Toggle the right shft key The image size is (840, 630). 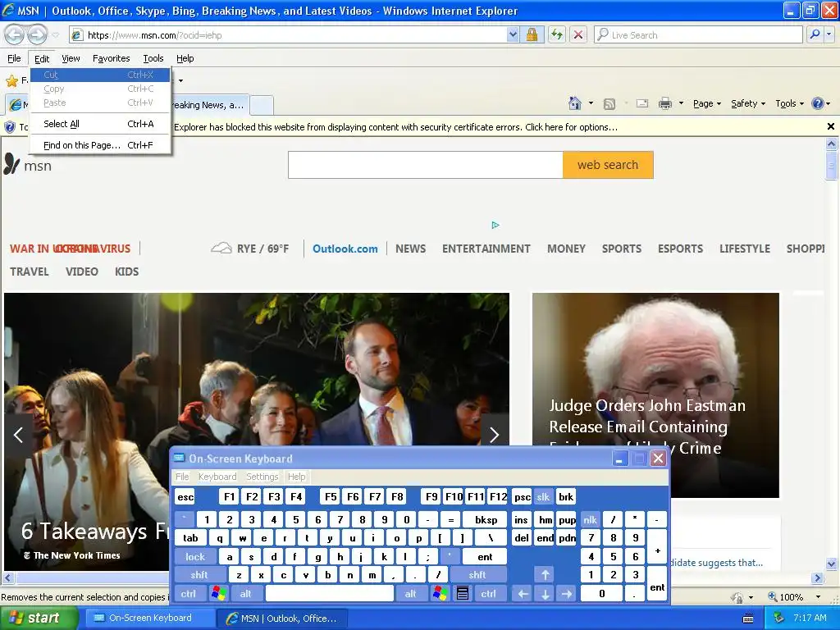point(477,575)
